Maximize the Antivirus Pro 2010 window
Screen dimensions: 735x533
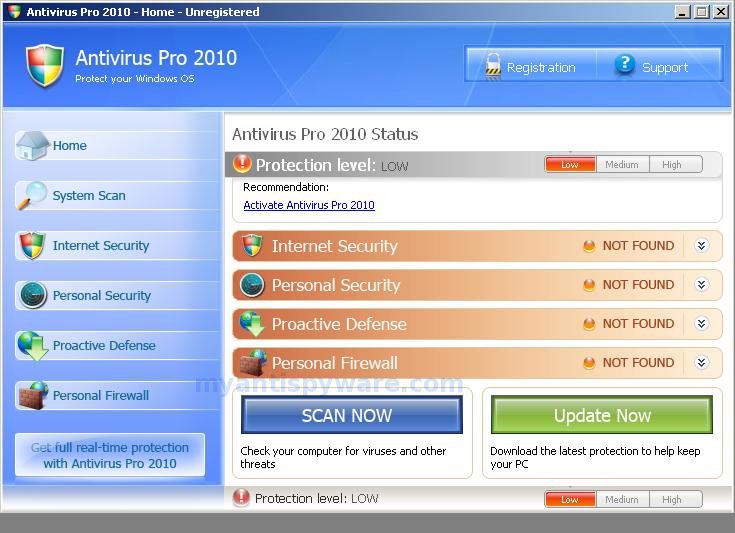click(701, 12)
